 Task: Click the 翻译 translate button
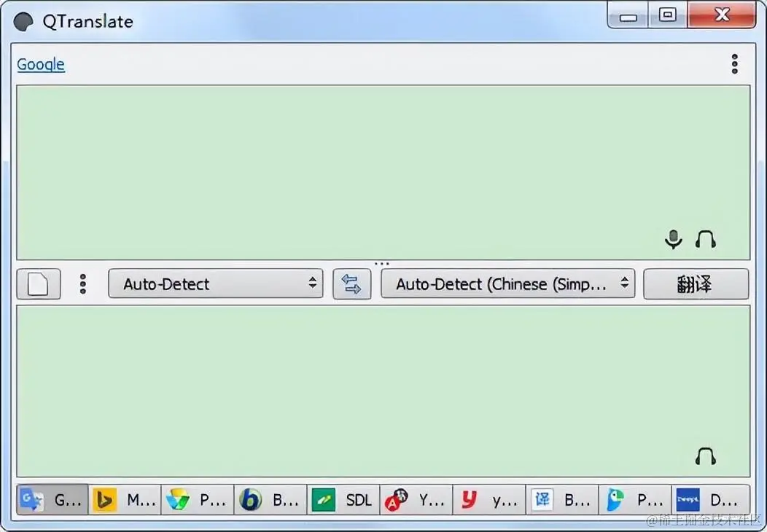(x=696, y=283)
